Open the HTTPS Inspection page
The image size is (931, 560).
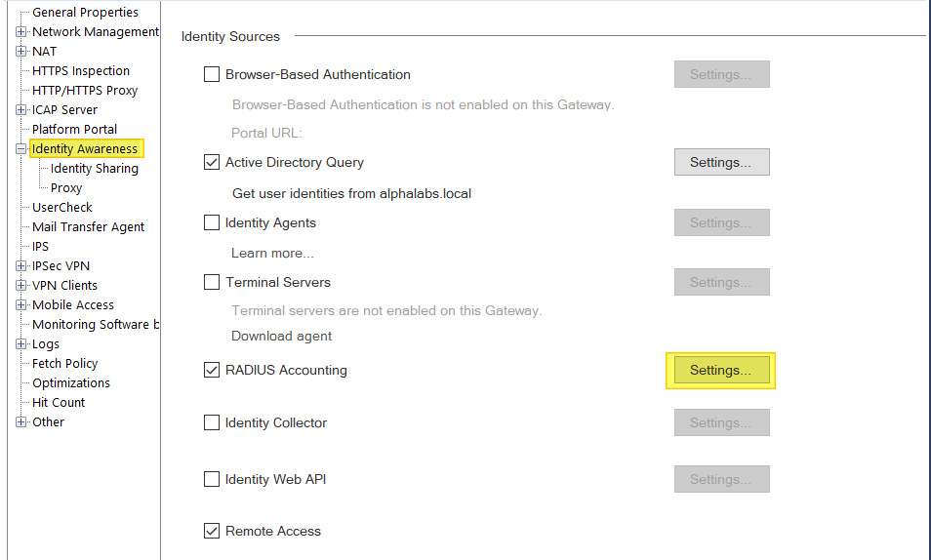(x=80, y=71)
